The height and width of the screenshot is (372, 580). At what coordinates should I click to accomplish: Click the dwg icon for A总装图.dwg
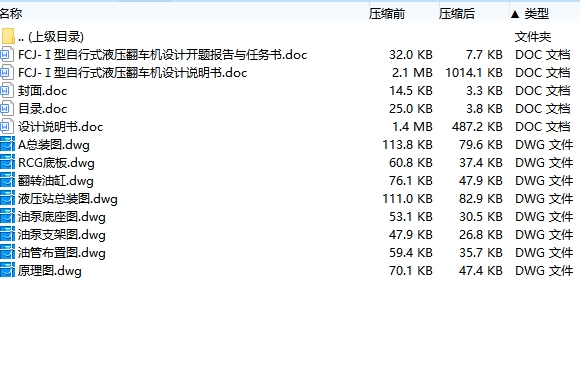point(7,145)
